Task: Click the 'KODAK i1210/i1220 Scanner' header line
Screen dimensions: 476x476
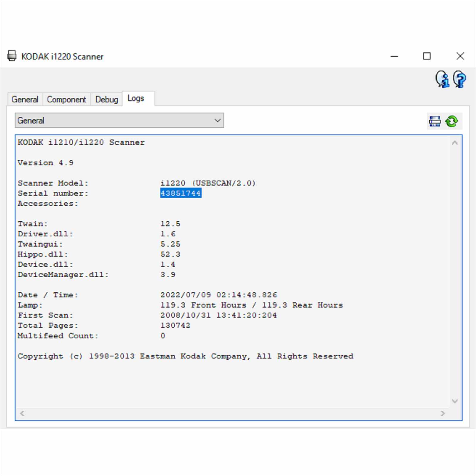Action: [x=81, y=142]
